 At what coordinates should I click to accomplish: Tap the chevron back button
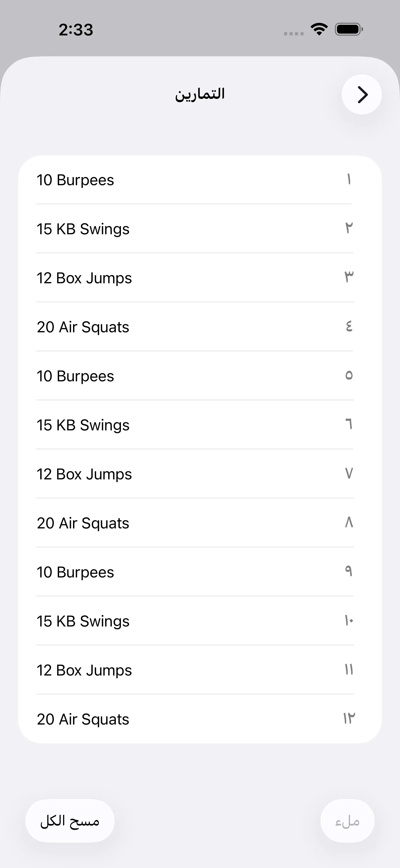[362, 95]
